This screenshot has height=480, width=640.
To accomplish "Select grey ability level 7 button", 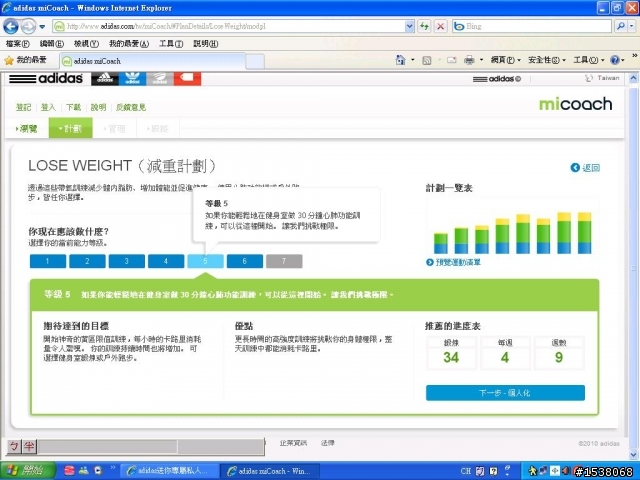I will tap(284, 261).
